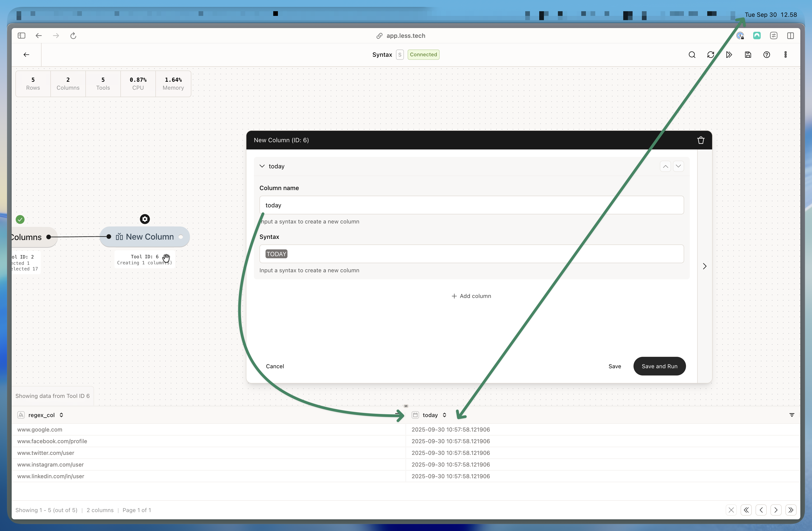Image resolution: width=812 pixels, height=531 pixels.
Task: Open the three-dot more options menu
Action: [785, 55]
